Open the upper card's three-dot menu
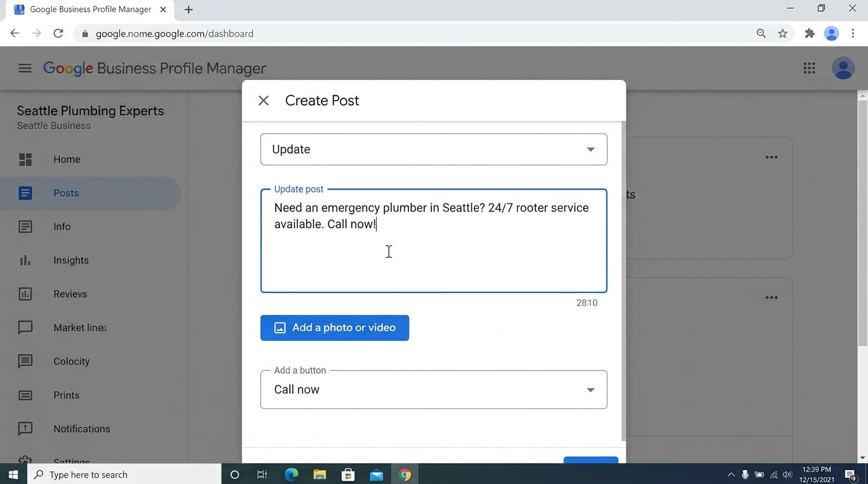 (771, 158)
